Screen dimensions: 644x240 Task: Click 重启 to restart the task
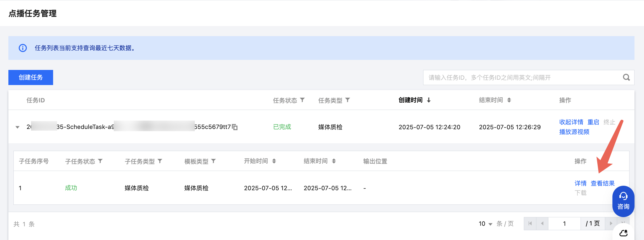point(593,122)
